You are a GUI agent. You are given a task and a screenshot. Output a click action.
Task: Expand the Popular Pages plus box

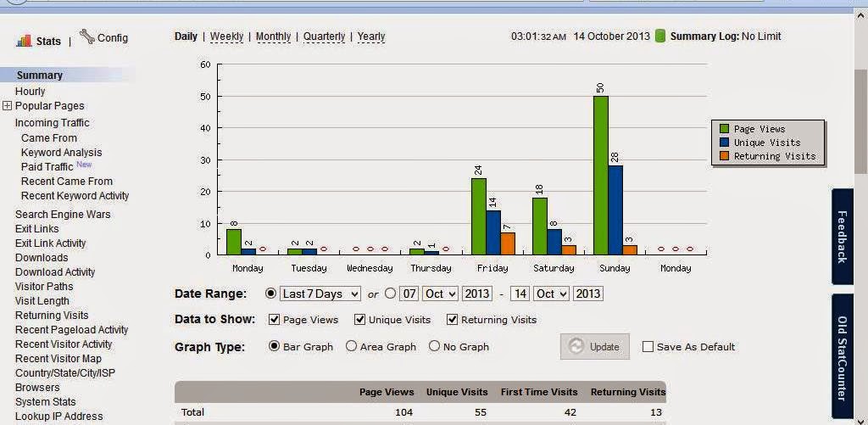point(7,106)
